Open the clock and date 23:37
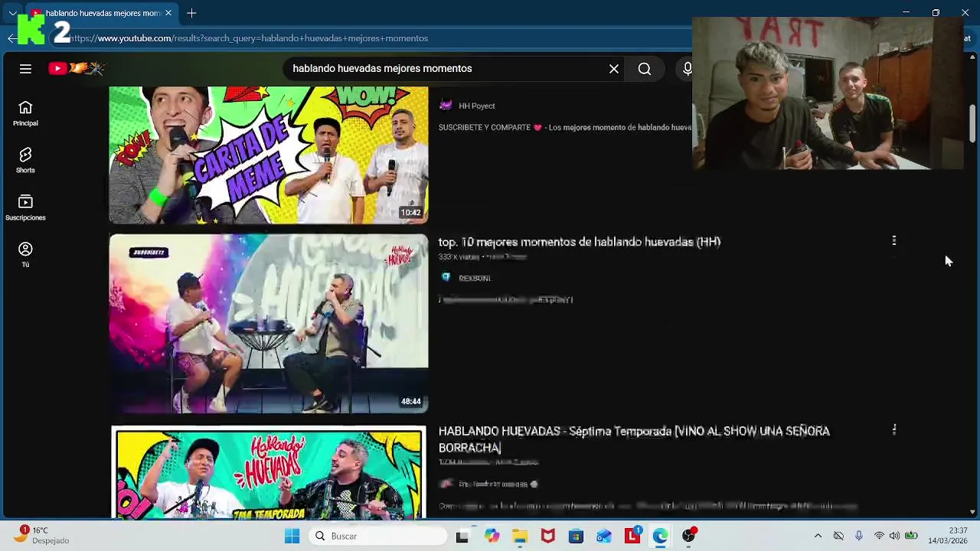Viewport: 980px width, 551px height. click(948, 536)
